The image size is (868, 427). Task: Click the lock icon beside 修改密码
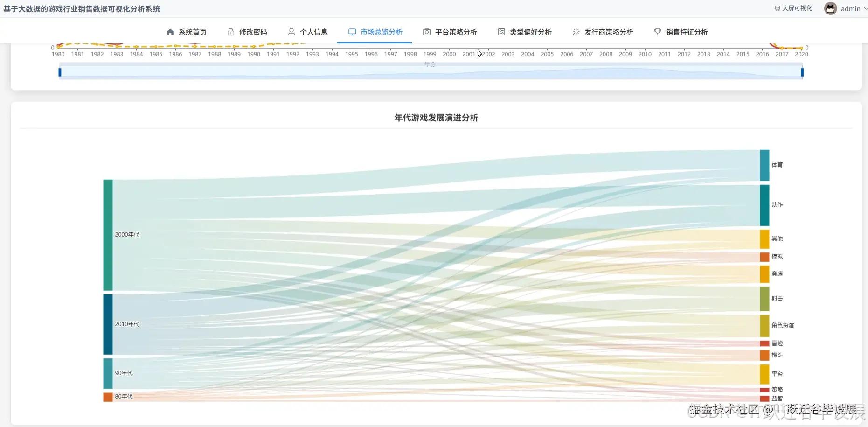pos(231,32)
